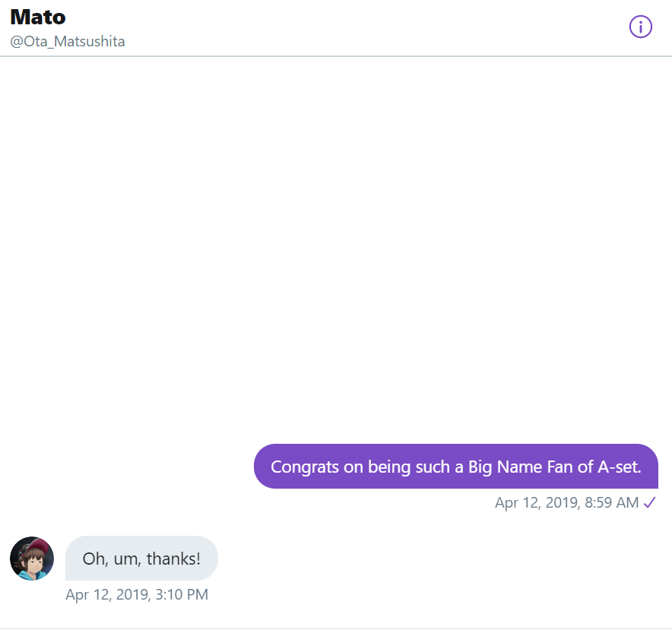Click the purple read-receipt checkmark
Viewport: 672px width, 630px height.
(649, 502)
